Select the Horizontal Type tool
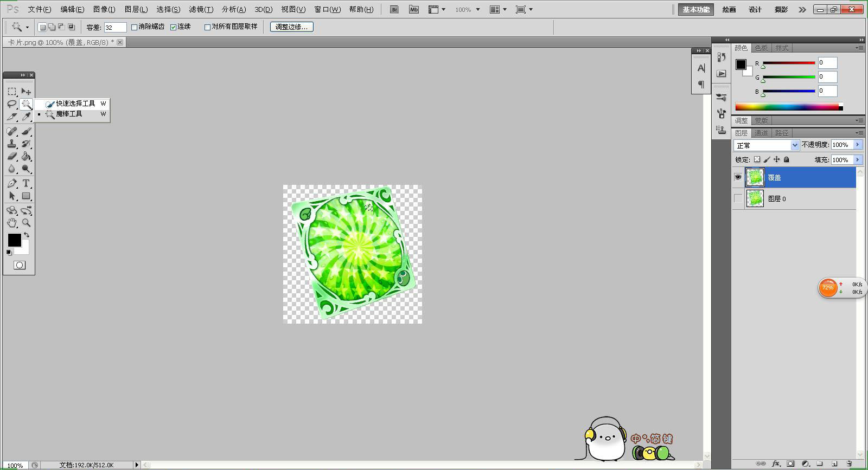This screenshot has width=868, height=470. point(26,184)
